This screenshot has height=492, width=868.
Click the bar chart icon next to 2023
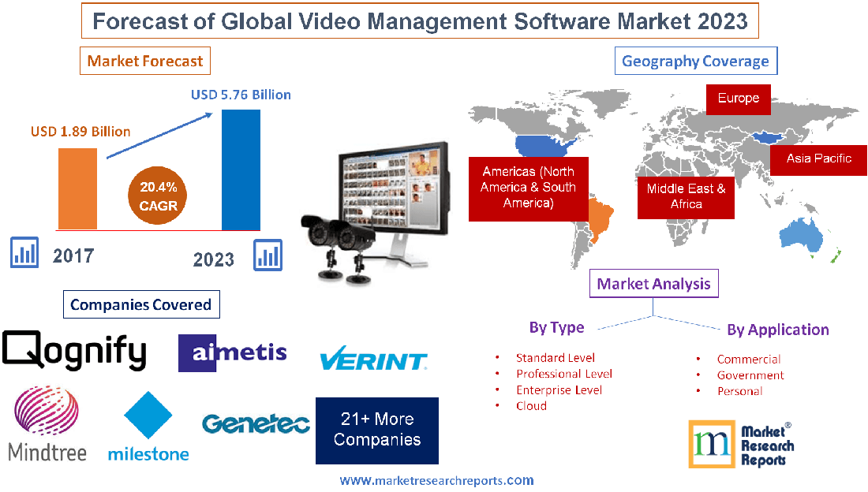[268, 255]
